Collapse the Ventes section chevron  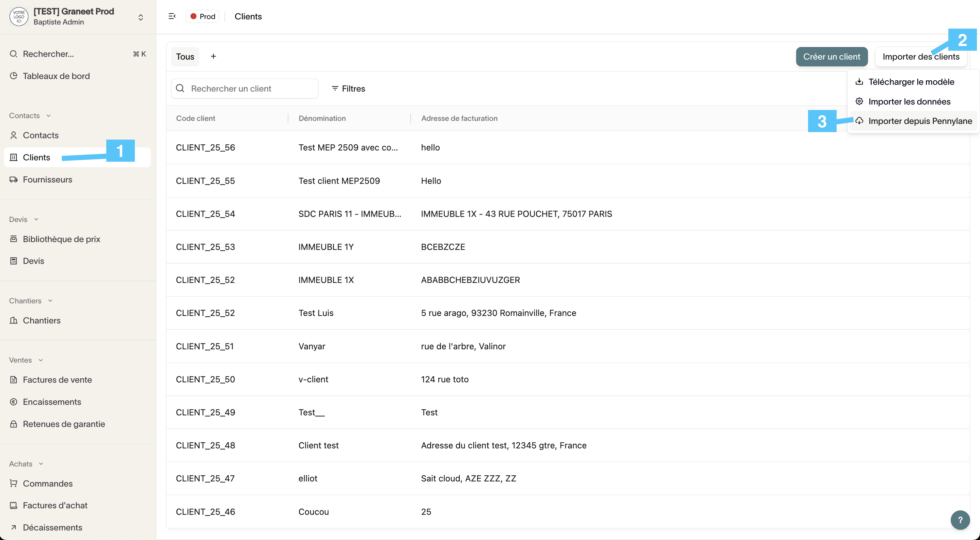[41, 360]
